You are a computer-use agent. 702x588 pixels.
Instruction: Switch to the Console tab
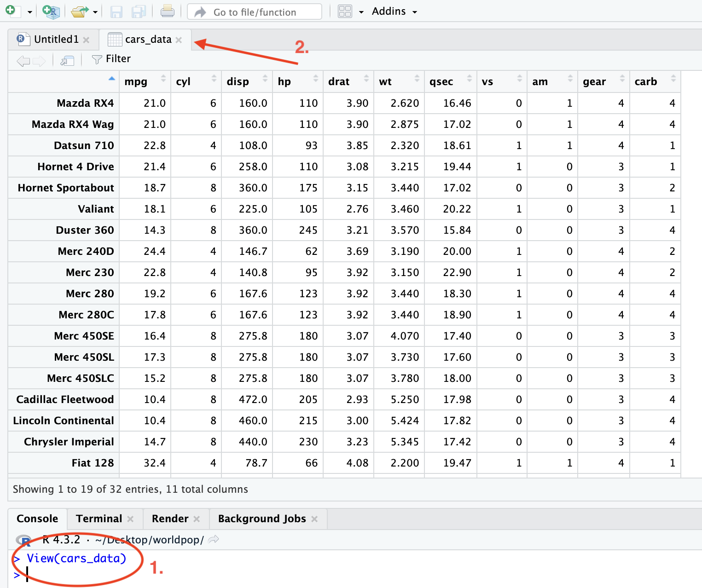(x=37, y=519)
